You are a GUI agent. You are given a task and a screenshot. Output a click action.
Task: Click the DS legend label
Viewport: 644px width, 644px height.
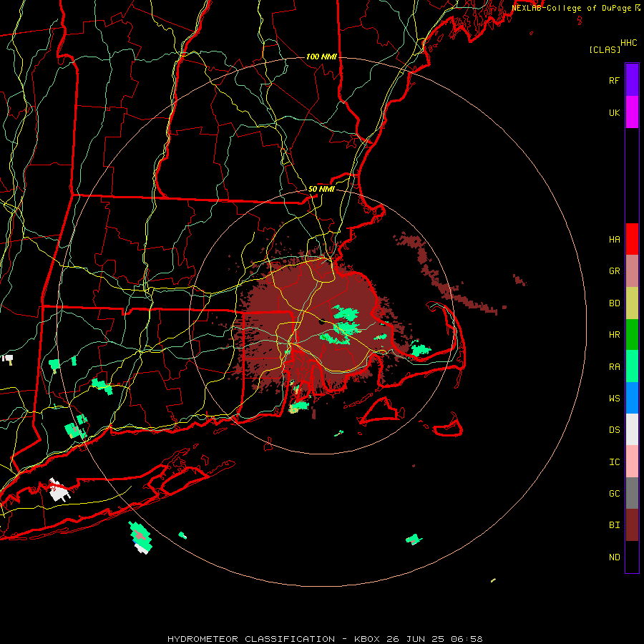(x=614, y=430)
